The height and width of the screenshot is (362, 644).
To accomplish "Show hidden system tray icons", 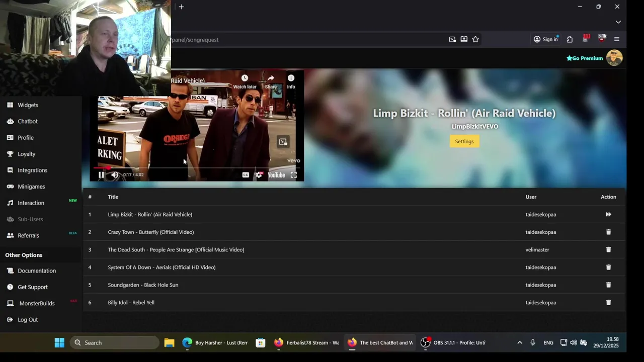I will [x=520, y=342].
